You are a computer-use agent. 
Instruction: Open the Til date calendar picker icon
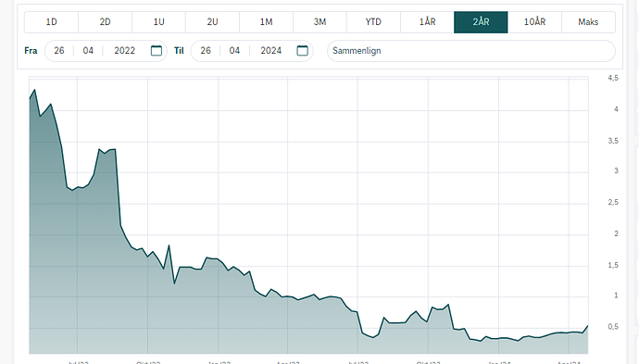(x=303, y=51)
